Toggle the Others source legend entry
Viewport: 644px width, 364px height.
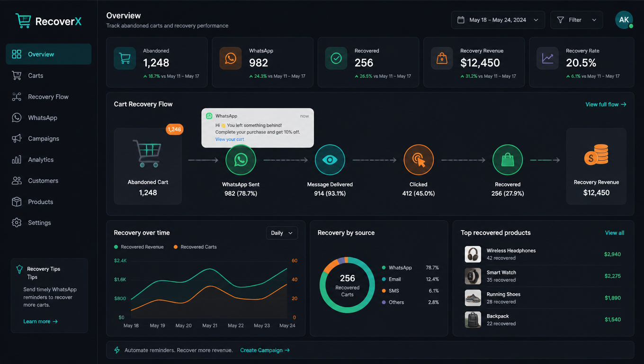click(x=411, y=302)
